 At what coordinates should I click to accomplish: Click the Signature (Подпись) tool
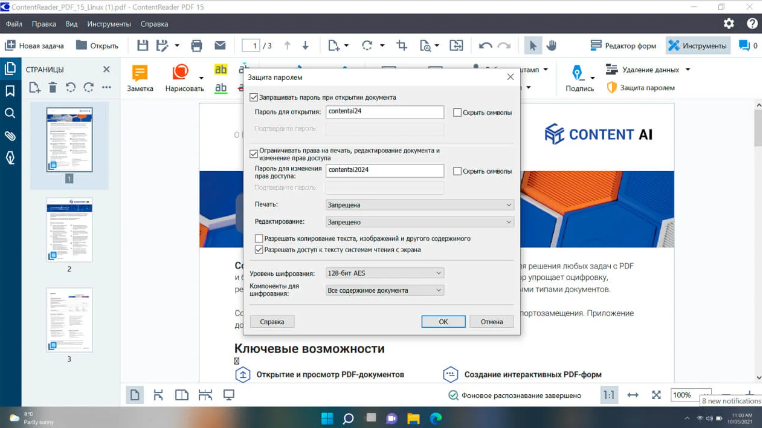click(579, 78)
